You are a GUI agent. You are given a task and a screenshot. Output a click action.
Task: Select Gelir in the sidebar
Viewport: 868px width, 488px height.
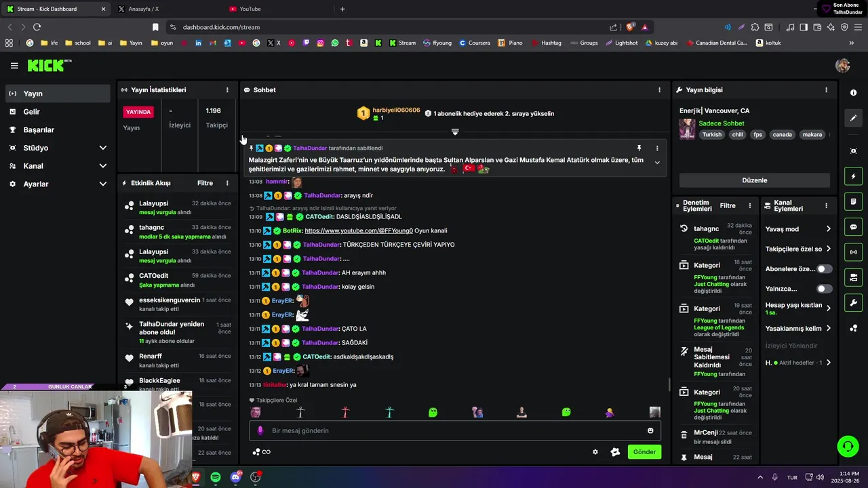58,112
